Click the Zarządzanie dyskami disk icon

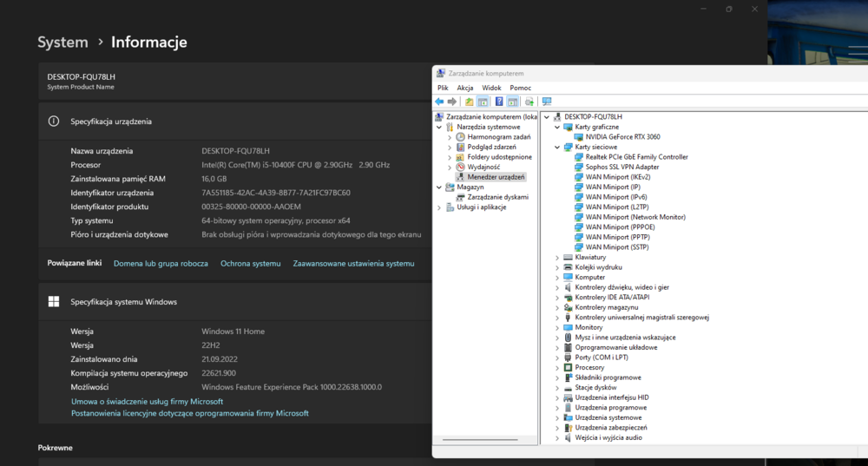[x=460, y=197]
